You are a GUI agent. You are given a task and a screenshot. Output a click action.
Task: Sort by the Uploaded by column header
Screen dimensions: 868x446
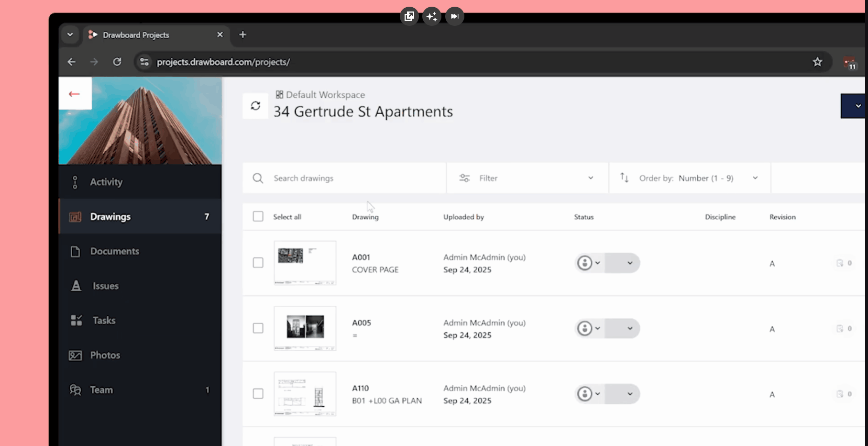[x=463, y=217]
